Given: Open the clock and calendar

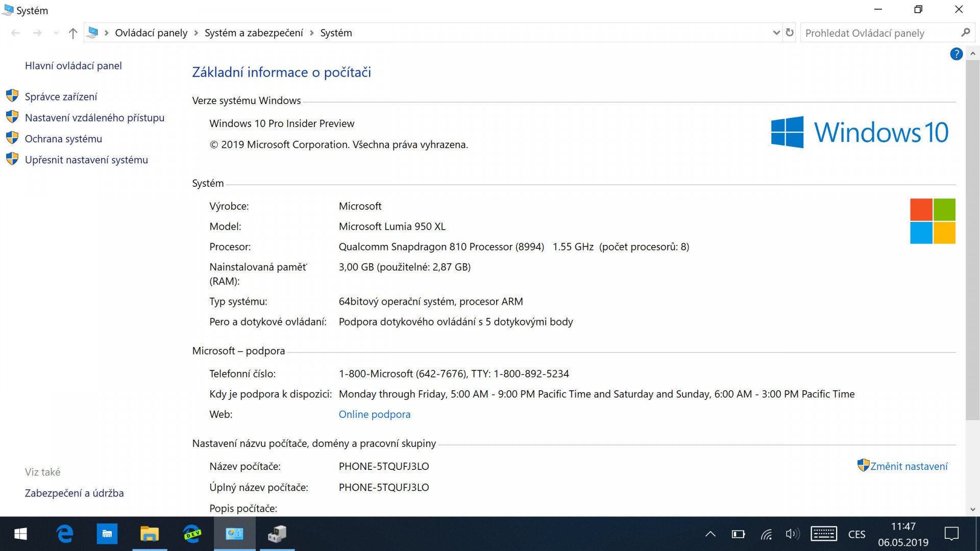Looking at the screenshot, I should [x=903, y=534].
